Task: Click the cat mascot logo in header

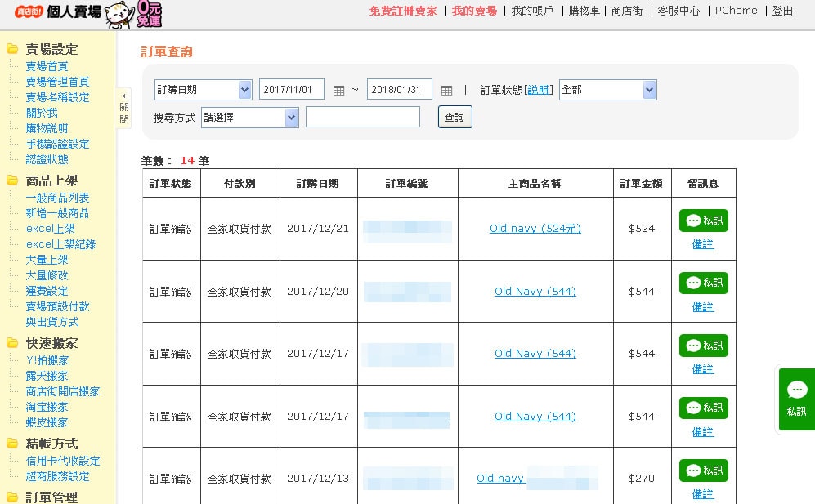Action: pyautogui.click(x=119, y=15)
